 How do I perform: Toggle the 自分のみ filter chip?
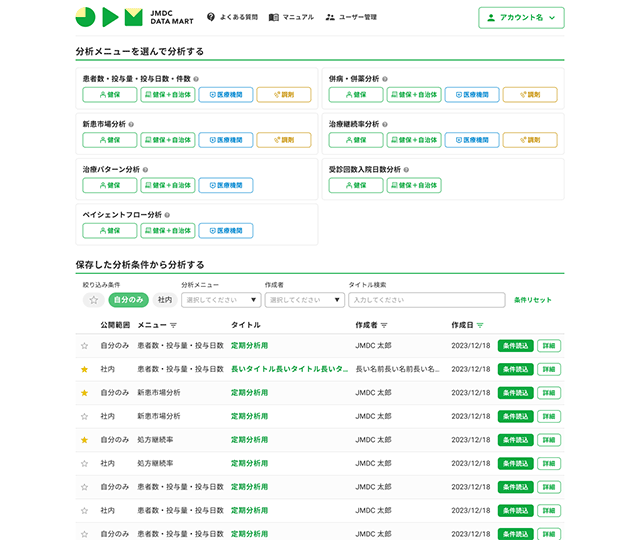(x=129, y=300)
